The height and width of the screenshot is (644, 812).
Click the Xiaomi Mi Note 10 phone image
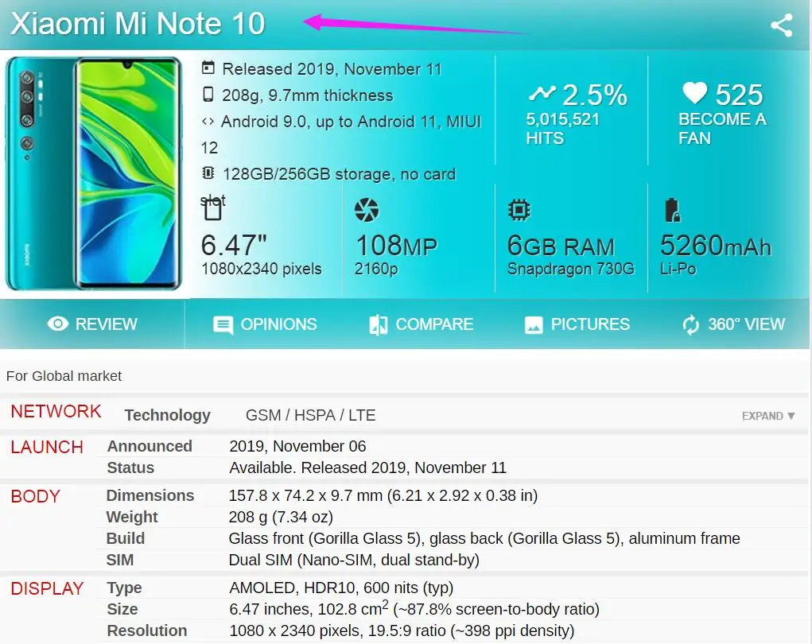tap(94, 173)
